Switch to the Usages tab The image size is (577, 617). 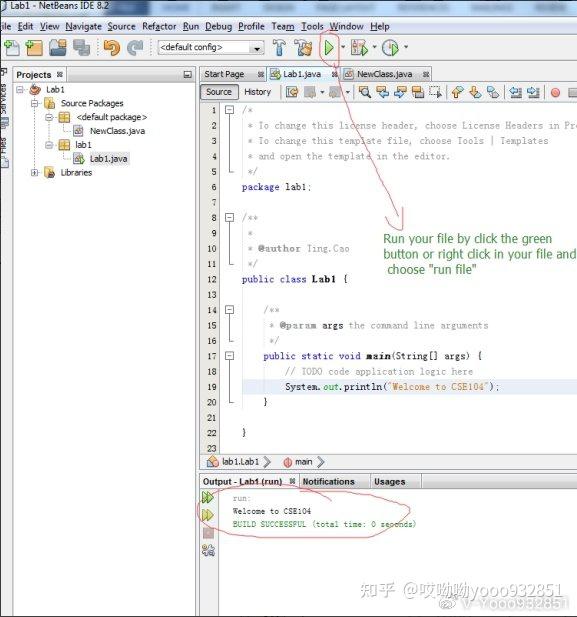click(x=390, y=482)
